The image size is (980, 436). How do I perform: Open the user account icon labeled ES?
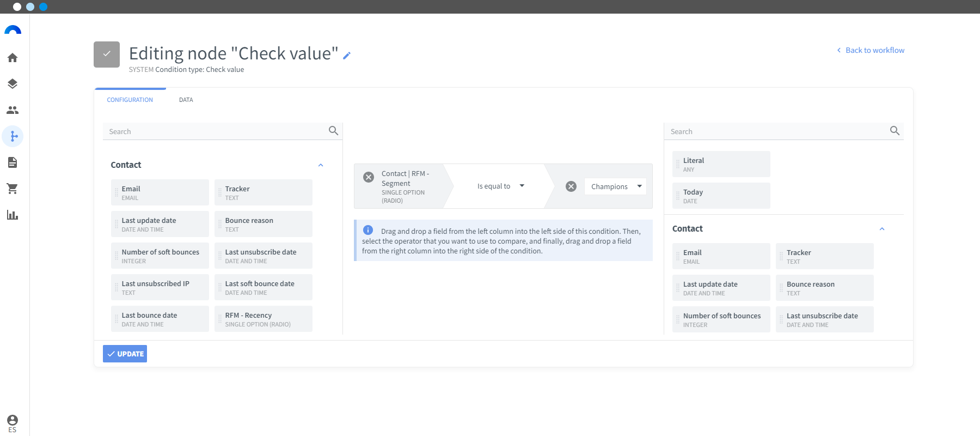(13, 423)
